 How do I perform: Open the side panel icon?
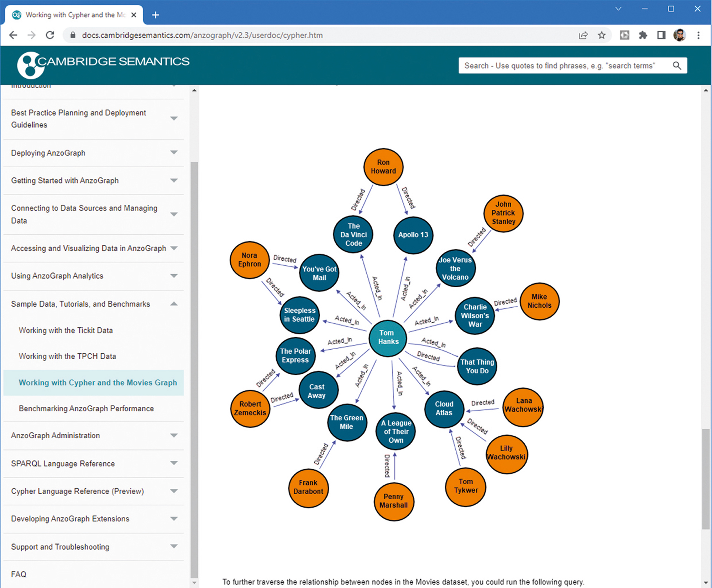click(661, 35)
